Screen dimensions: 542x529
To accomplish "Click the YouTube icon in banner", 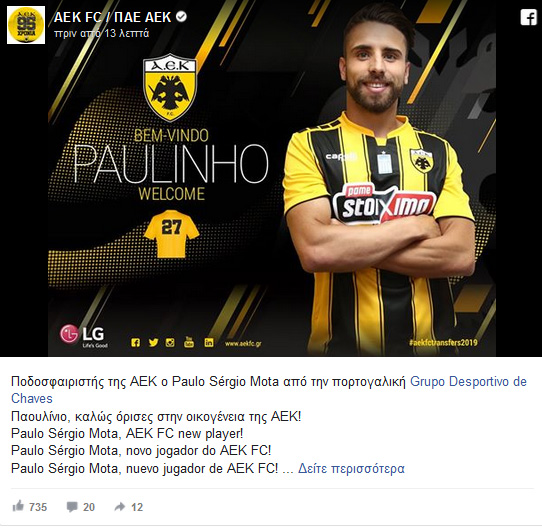I will pos(189,342).
